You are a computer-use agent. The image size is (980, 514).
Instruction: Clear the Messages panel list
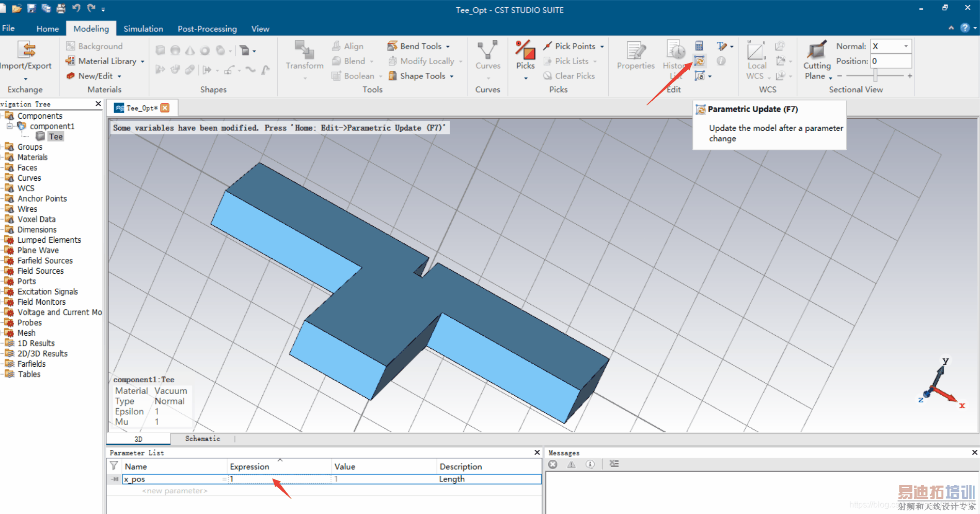coord(614,464)
